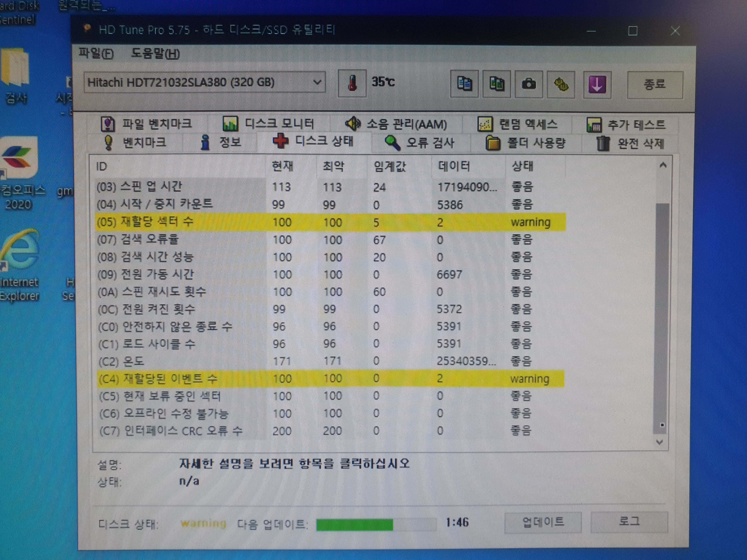This screenshot has width=747, height=560.
Task: Click the 벤치마크 light bulb icon
Action: pyautogui.click(x=108, y=142)
